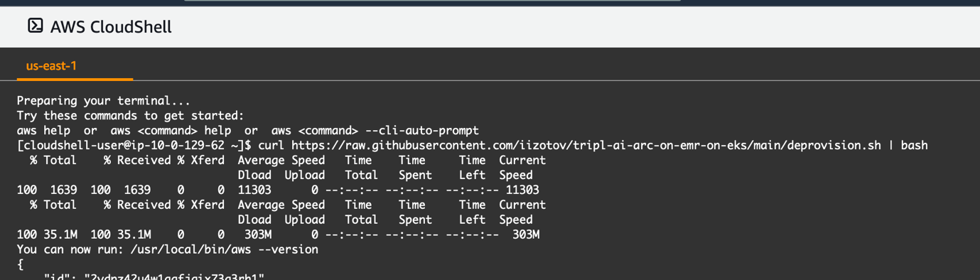This screenshot has width=980, height=280.
Task: Click the word bash after the pipe
Action: [915, 145]
